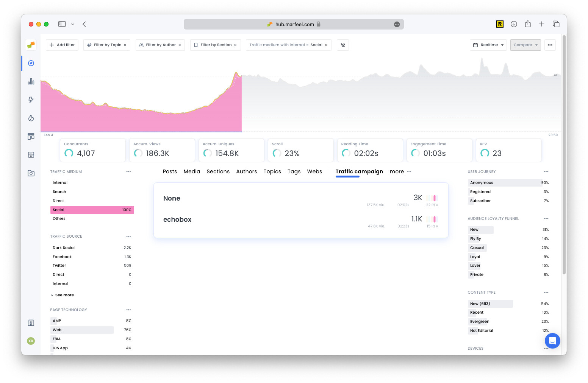Open the heart folder icon in sidebar
The width and height of the screenshot is (588, 383).
(31, 173)
